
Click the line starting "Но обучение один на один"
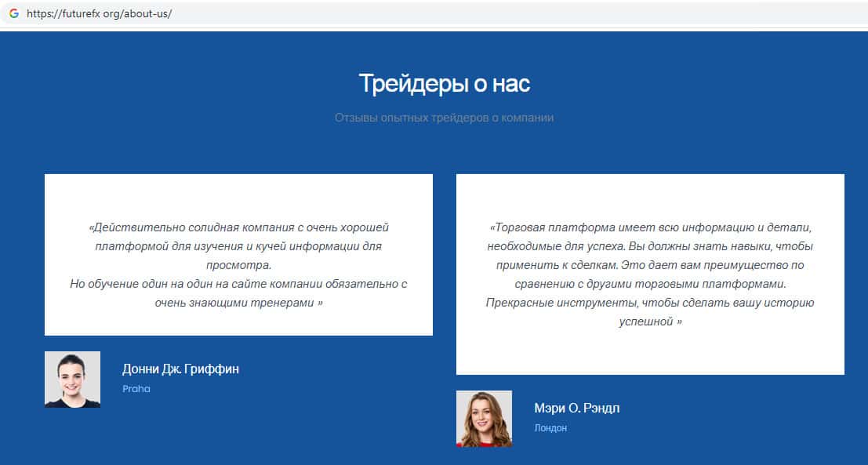238,284
